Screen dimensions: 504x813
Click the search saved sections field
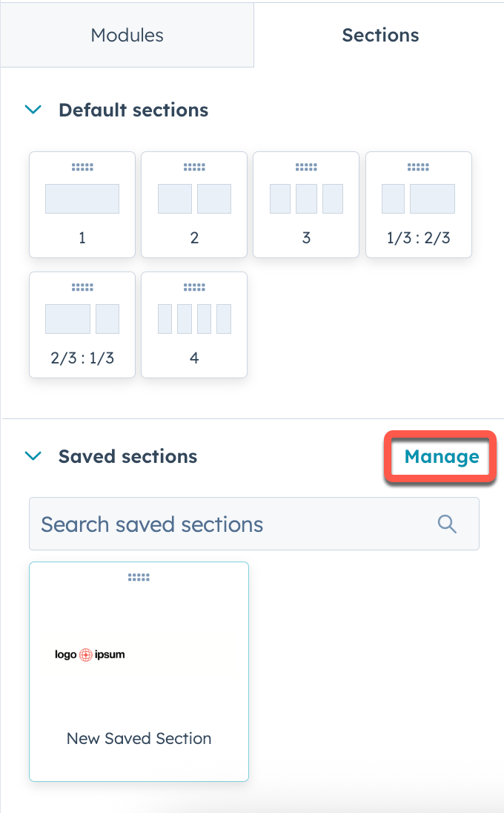click(222, 524)
